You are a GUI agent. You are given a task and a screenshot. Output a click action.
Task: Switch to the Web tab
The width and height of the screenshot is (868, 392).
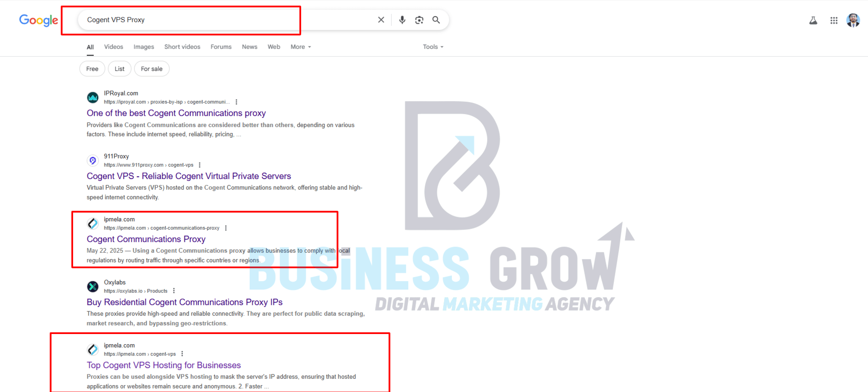(x=274, y=47)
